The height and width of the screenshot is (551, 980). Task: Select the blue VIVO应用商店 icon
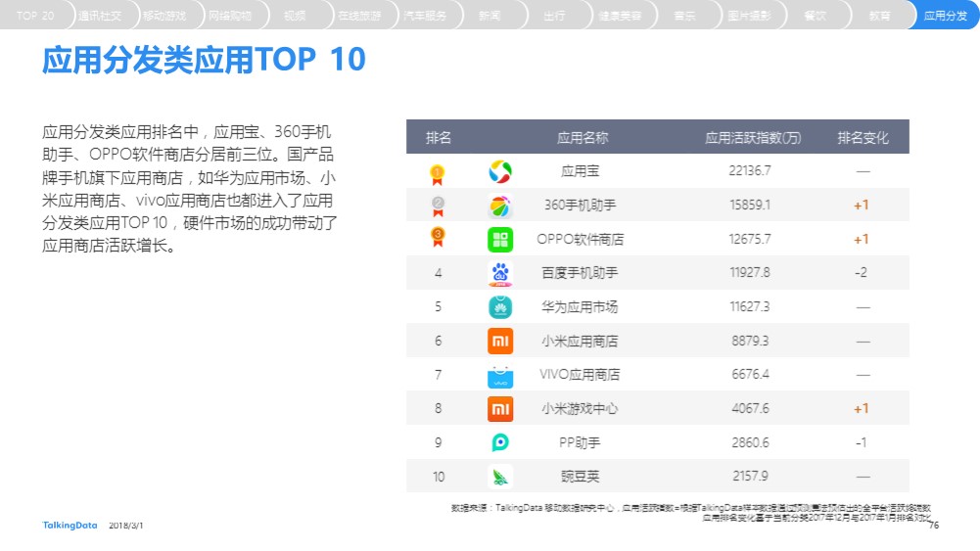tap(500, 376)
